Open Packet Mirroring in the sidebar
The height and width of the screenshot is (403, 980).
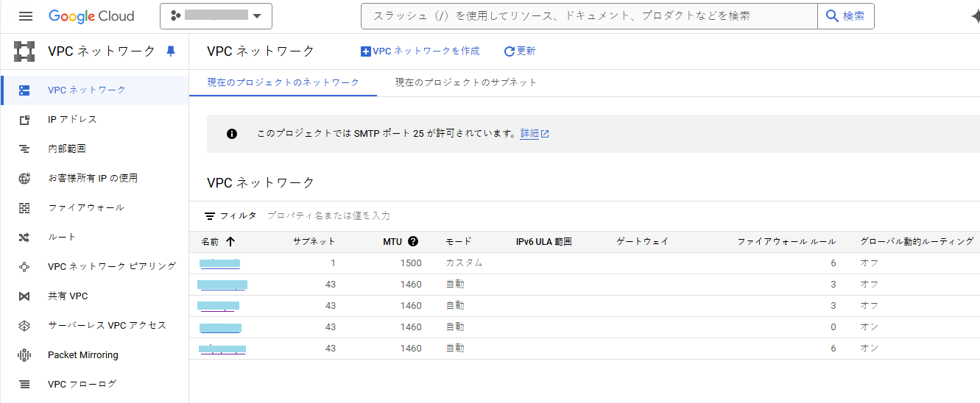[83, 354]
